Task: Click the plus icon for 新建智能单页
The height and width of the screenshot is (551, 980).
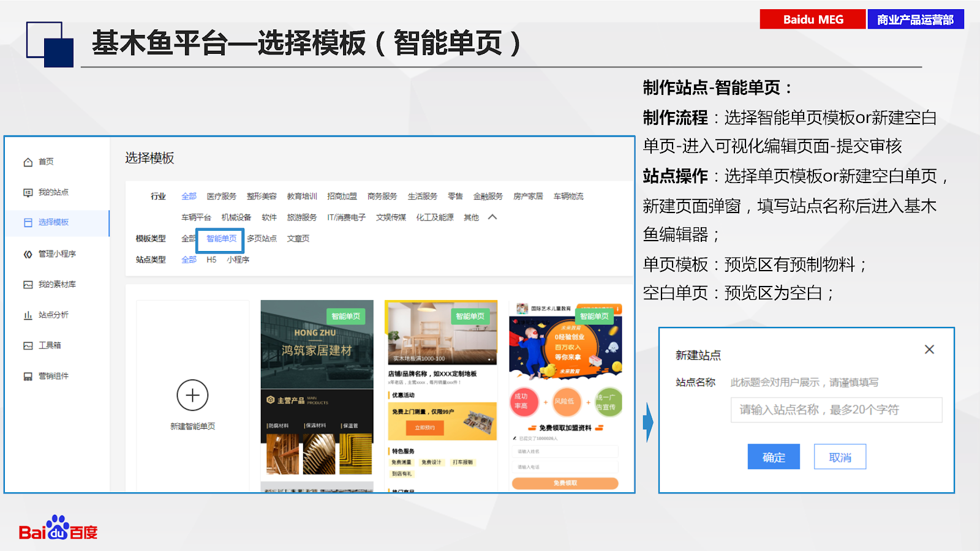Action: 192,395
